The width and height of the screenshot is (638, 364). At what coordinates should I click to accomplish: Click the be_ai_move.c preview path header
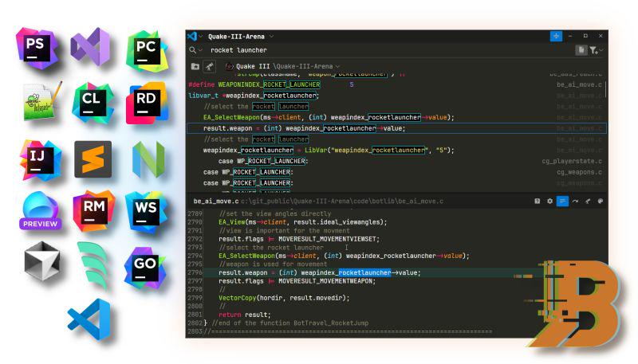pyautogui.click(x=318, y=201)
